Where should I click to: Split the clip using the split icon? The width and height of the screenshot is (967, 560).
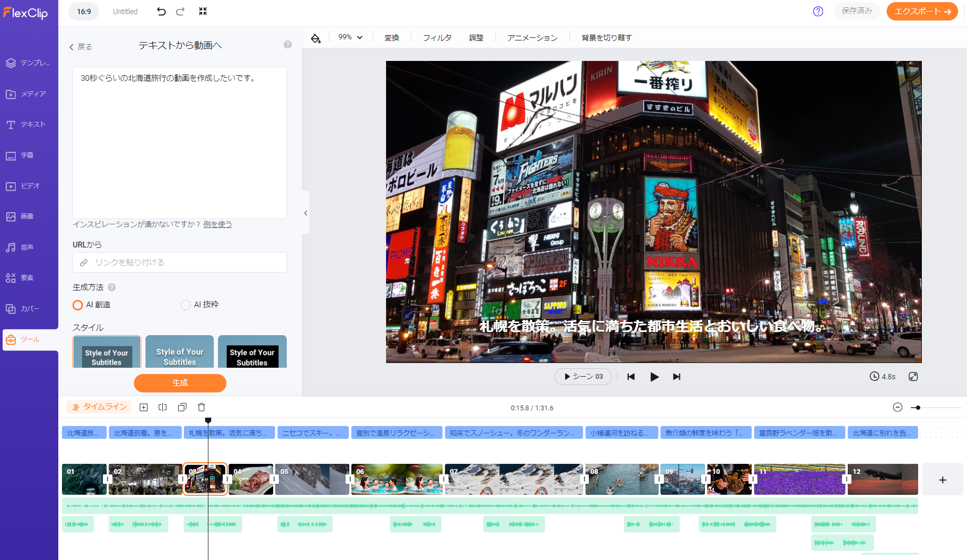pos(162,407)
